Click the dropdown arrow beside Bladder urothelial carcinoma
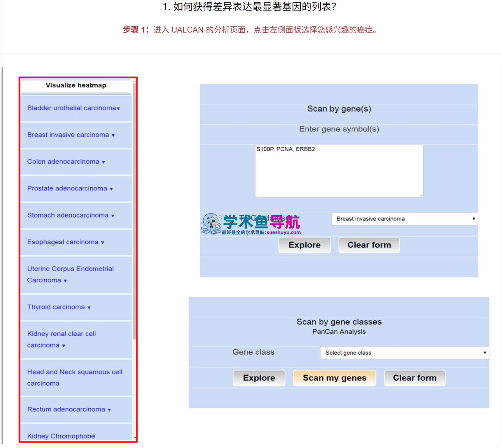The height and width of the screenshot is (448, 502). tap(118, 109)
